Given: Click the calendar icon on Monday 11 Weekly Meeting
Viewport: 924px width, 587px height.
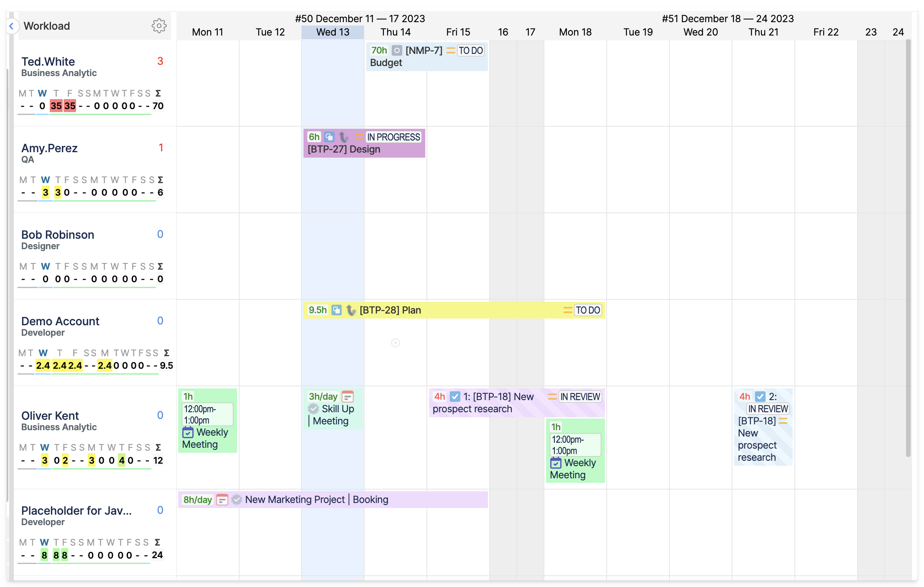Looking at the screenshot, I should click(x=188, y=432).
